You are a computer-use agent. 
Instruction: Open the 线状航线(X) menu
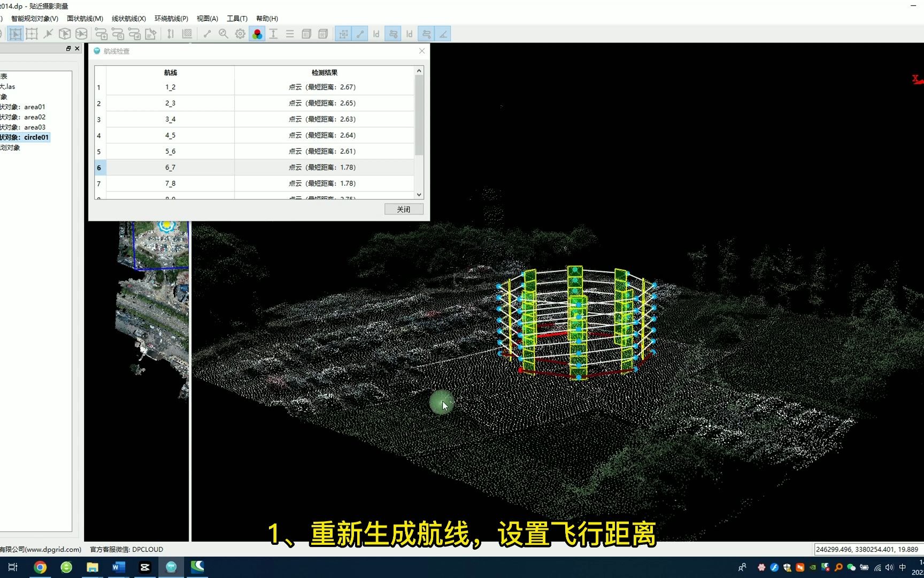(129, 18)
